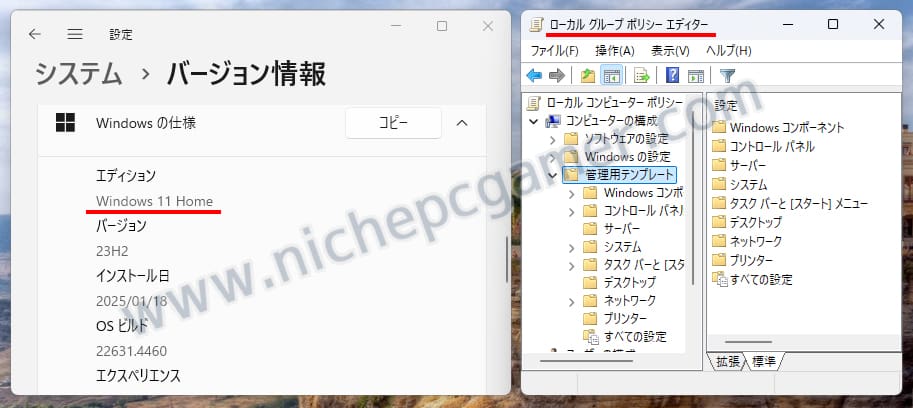The width and height of the screenshot is (913, 408).
Task: Collapse the Windows の仕様 section chevron
Action: [462, 123]
